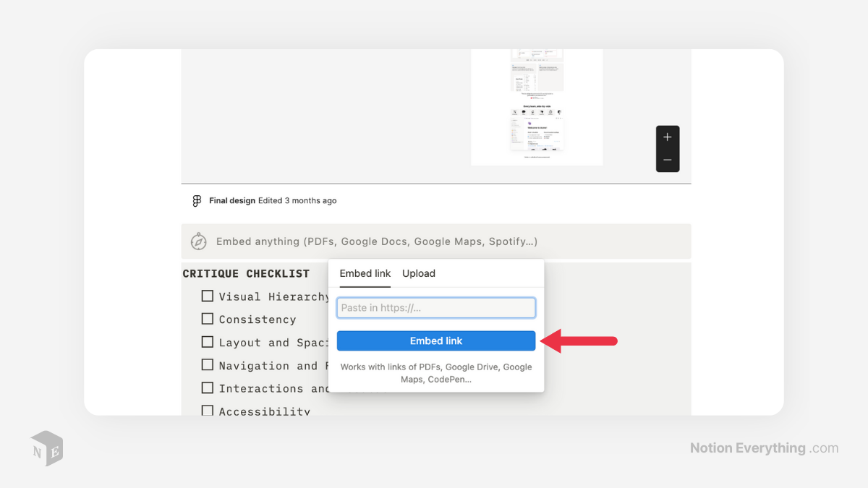This screenshot has width=868, height=488.
Task: Click the Paste in https input field
Action: (x=435, y=307)
